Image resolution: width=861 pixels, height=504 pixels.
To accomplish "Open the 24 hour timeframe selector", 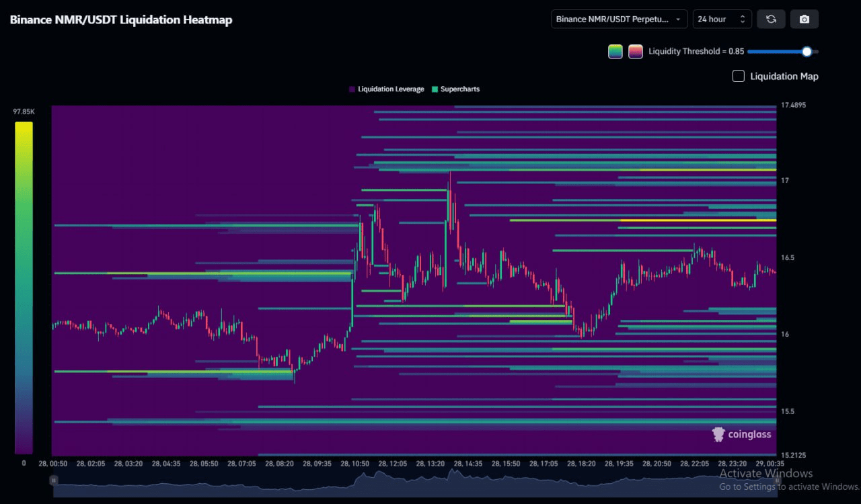I will click(722, 19).
